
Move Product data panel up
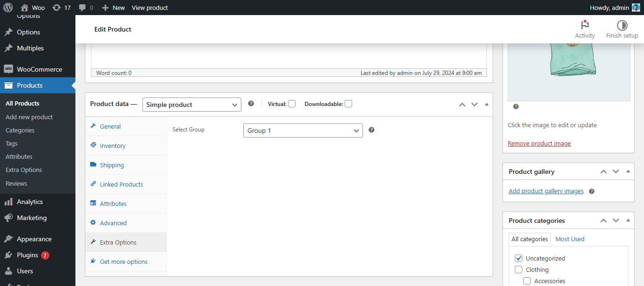pyautogui.click(x=462, y=105)
